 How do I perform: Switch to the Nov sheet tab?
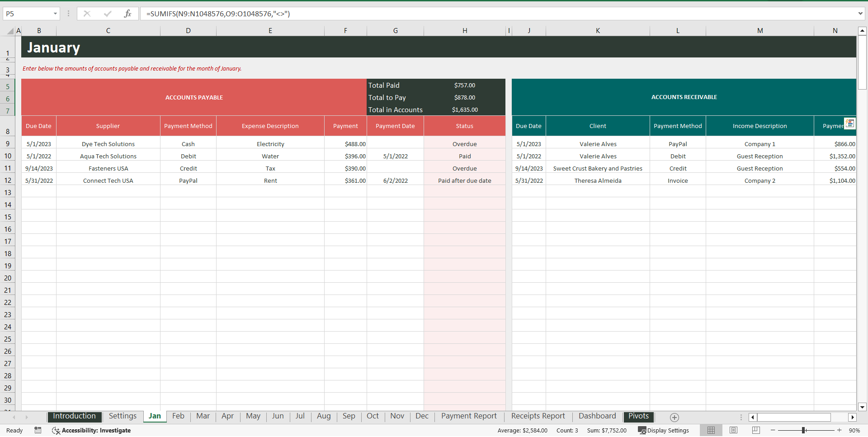click(397, 416)
